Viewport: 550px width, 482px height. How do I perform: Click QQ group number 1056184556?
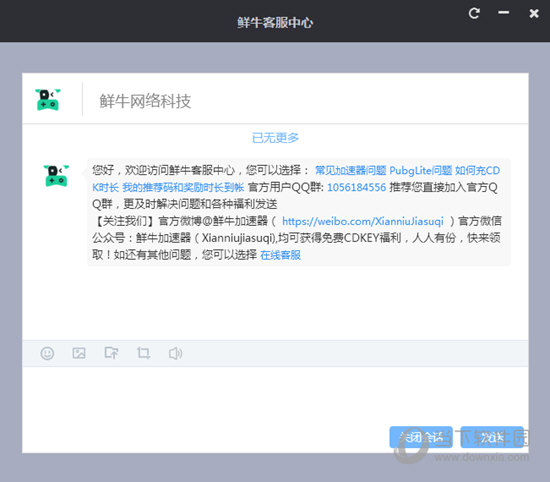click(356, 187)
